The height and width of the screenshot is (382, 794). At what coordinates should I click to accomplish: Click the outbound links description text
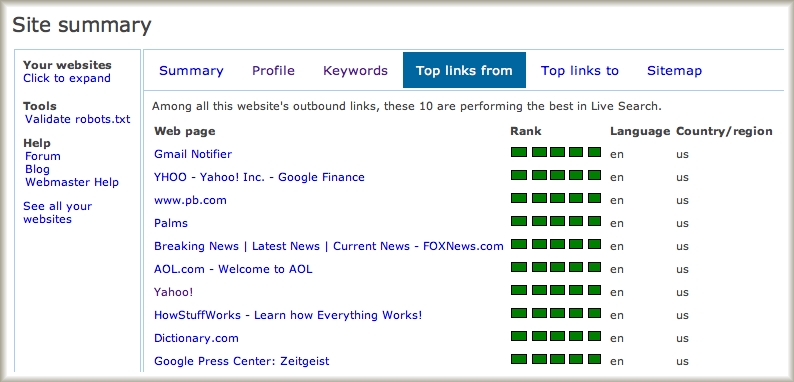pos(407,106)
